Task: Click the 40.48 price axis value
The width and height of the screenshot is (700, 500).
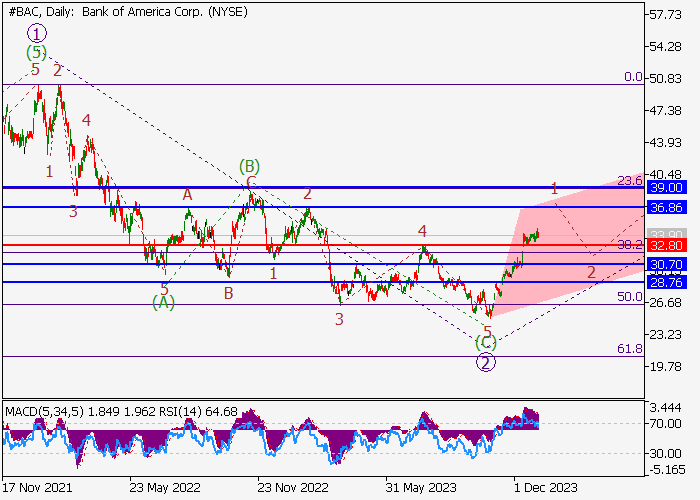Action: (667, 175)
